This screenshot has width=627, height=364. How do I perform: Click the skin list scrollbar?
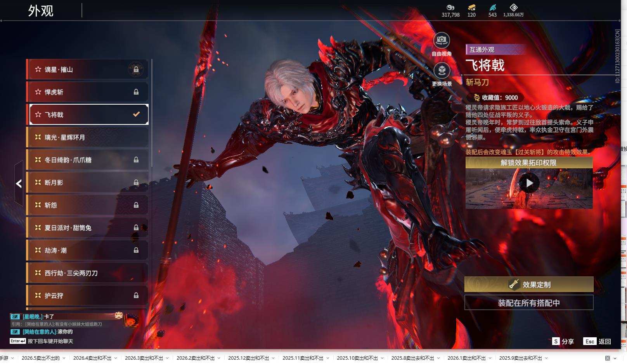151,112
